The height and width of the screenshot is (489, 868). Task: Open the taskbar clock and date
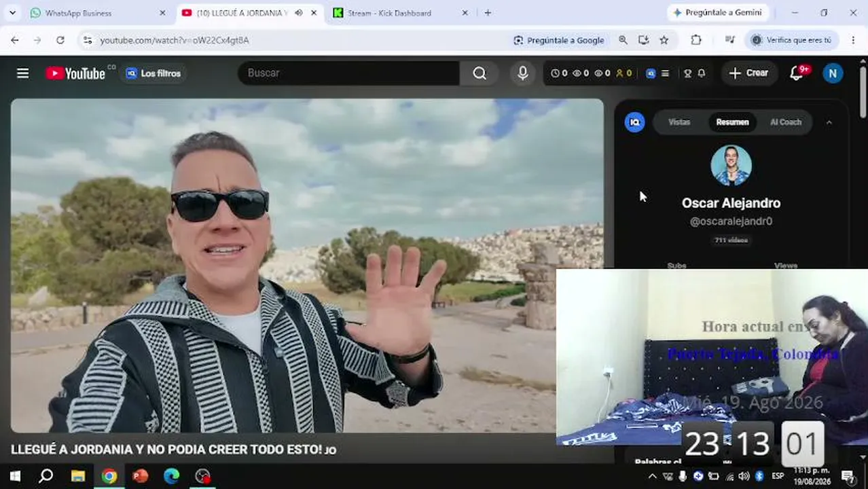point(812,476)
